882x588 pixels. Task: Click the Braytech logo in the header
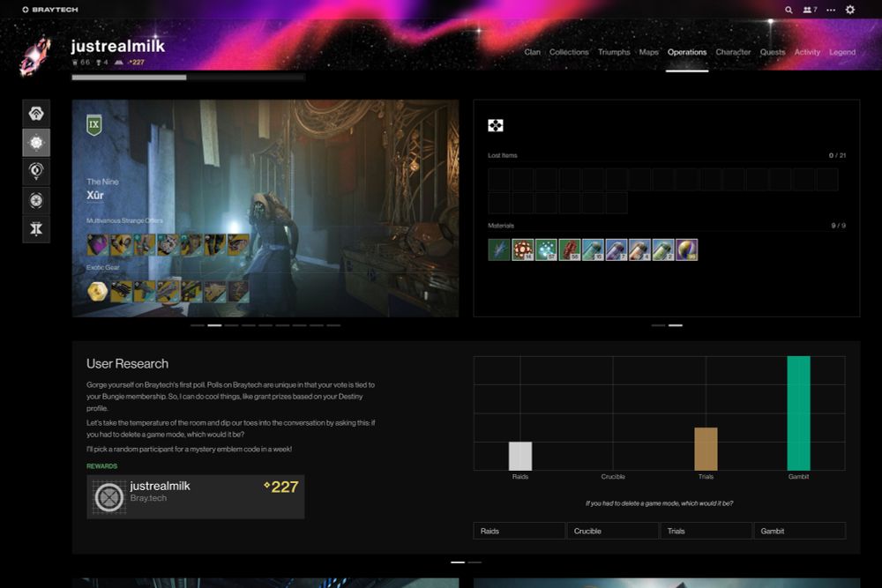pyautogui.click(x=50, y=10)
